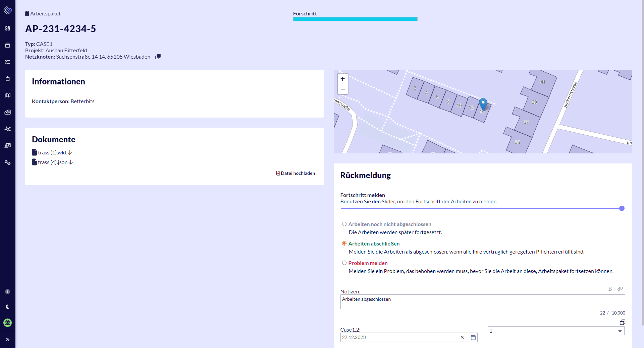This screenshot has width=644, height=348.
Task: Clear the date 27.12.2023 with the X
Action: pyautogui.click(x=462, y=337)
